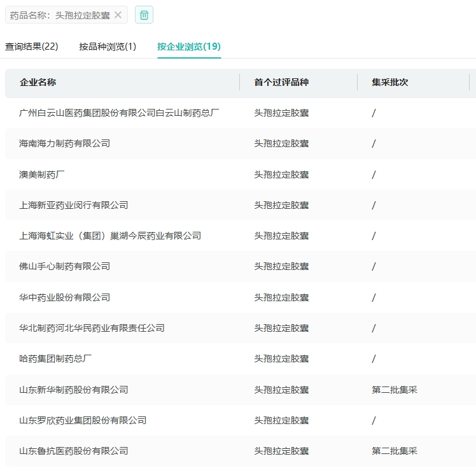Image resolution: width=476 pixels, height=468 pixels.
Task: Click 第二批集采 for 山东鲁抗医药
Action: click(x=395, y=451)
